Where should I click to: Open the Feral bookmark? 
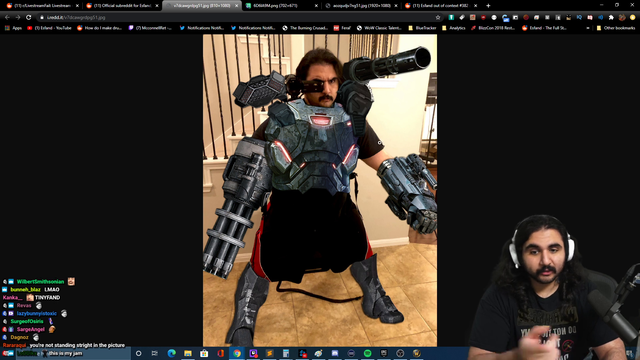342,28
